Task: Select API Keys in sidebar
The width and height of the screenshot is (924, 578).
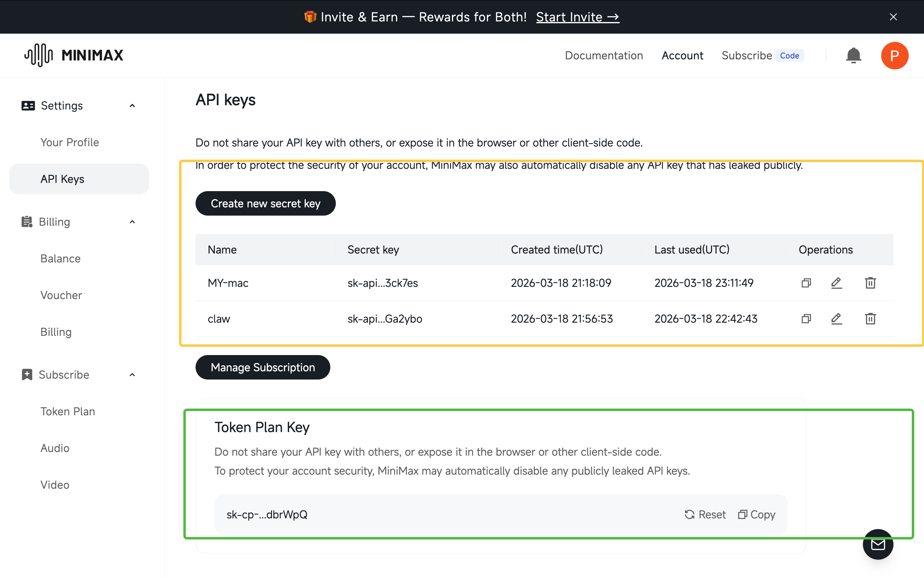Action: (79, 179)
